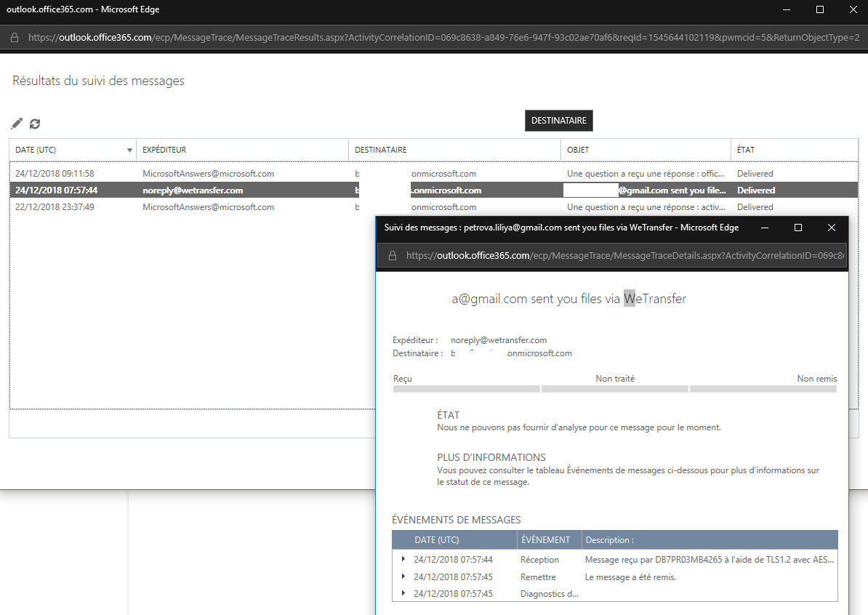Click the expéditeur value noreply@wetransfer.com in details

pos(499,340)
